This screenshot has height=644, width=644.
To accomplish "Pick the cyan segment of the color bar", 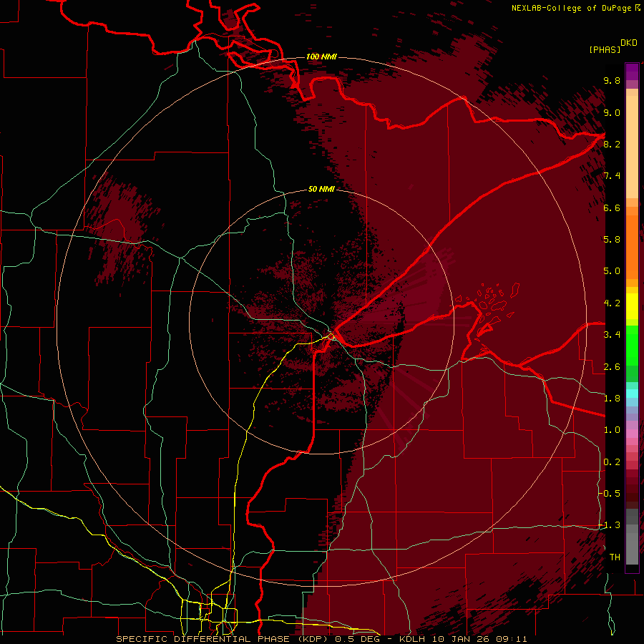I will tap(632, 394).
